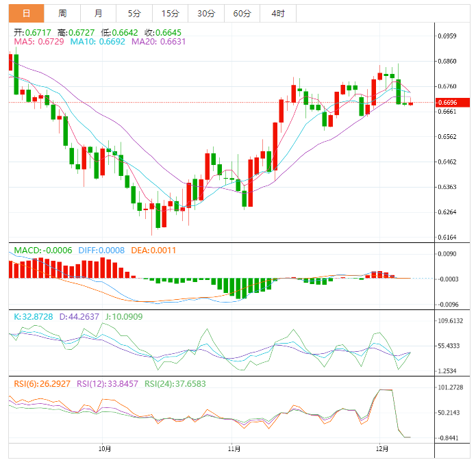Viewport: 476px width, 460px height.
Task: Click the RSI(6) 26.2927 label
Action: (42, 384)
